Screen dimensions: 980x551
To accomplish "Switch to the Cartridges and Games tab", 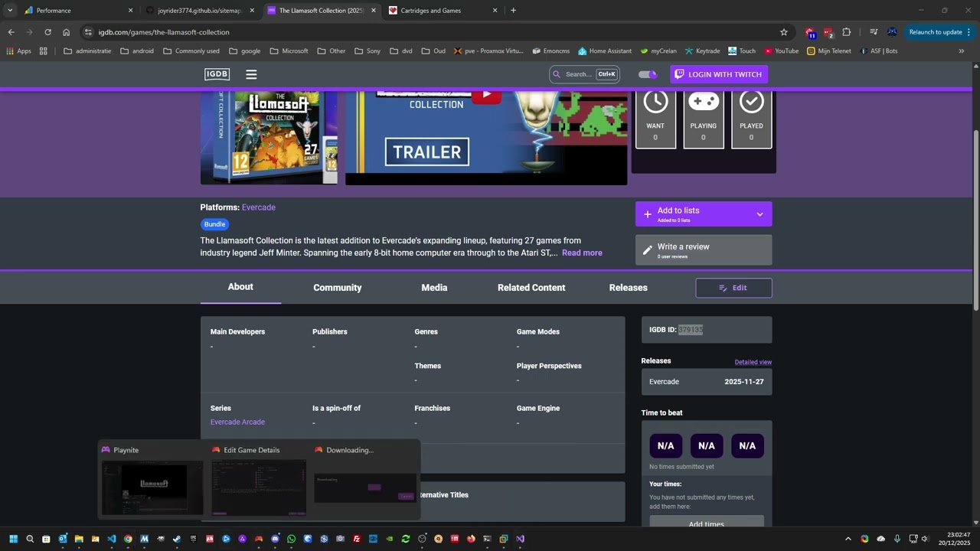I will pos(443,11).
